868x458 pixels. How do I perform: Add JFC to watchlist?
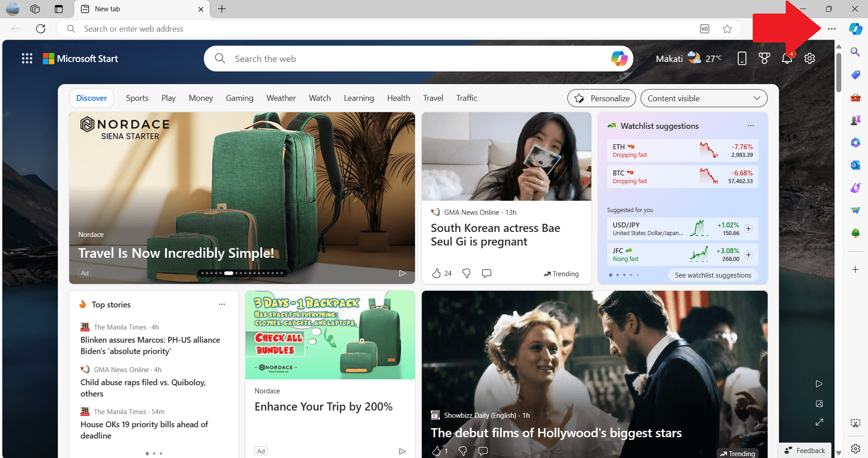click(748, 255)
